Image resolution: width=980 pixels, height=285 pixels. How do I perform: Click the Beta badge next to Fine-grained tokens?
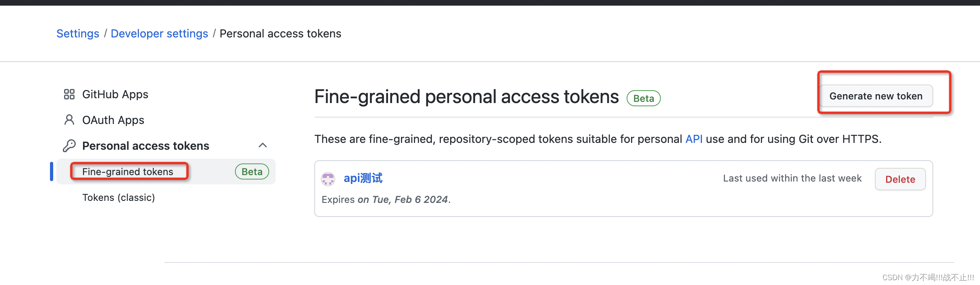[252, 171]
